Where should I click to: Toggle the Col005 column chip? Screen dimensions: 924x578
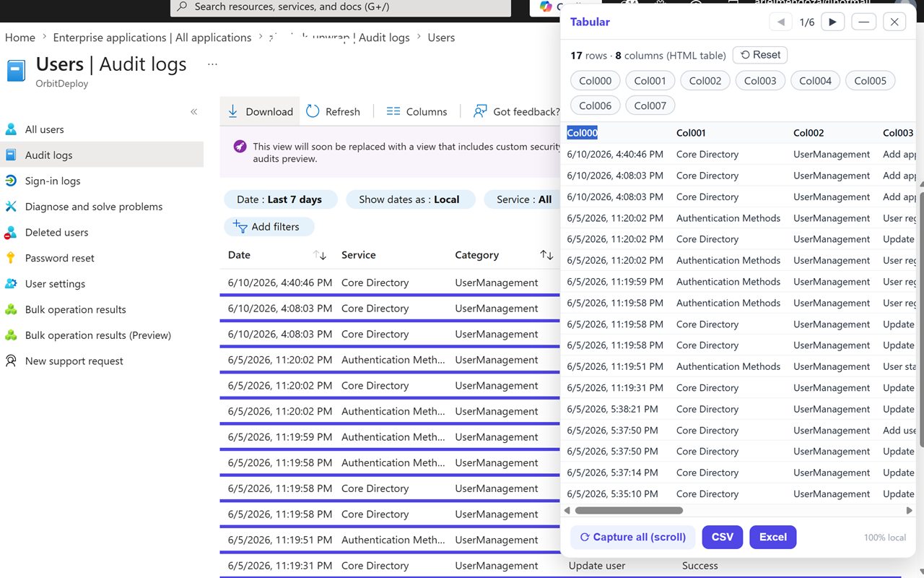[870, 81]
